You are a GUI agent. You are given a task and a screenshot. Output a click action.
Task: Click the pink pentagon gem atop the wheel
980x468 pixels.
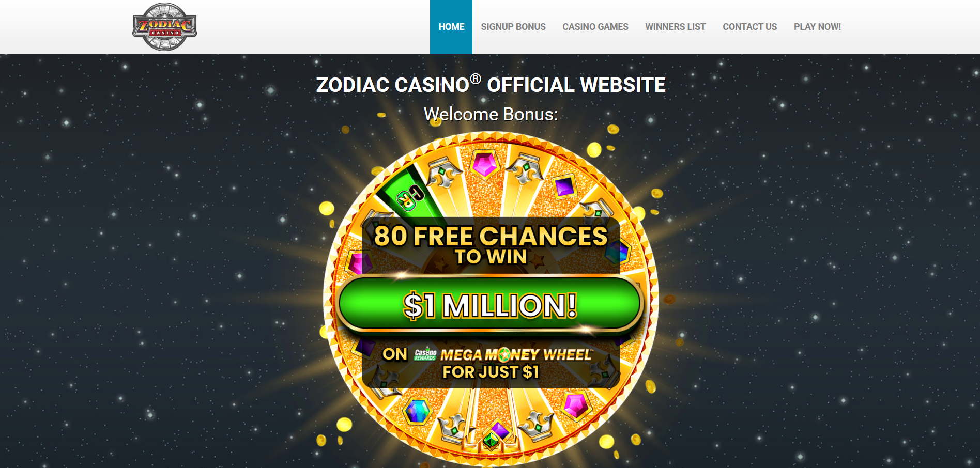click(484, 164)
